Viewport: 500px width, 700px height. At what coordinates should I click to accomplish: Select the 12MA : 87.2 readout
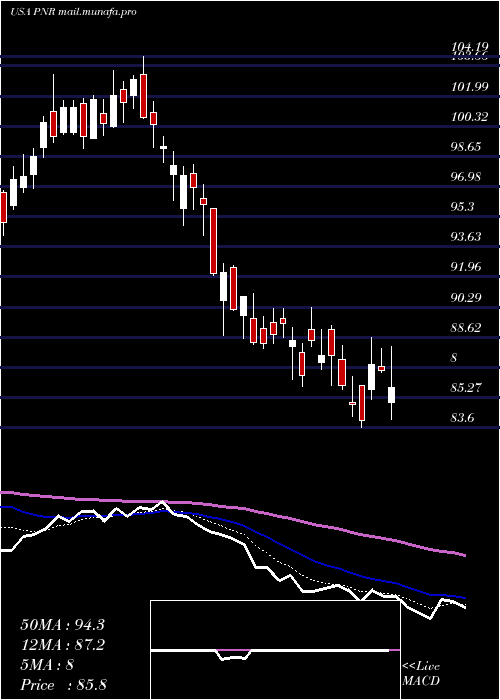tap(62, 645)
